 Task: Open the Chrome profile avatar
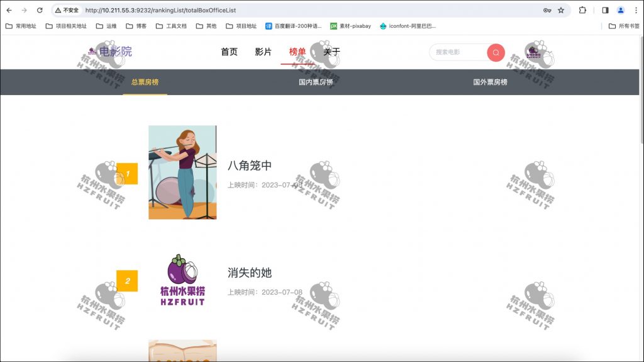point(621,10)
